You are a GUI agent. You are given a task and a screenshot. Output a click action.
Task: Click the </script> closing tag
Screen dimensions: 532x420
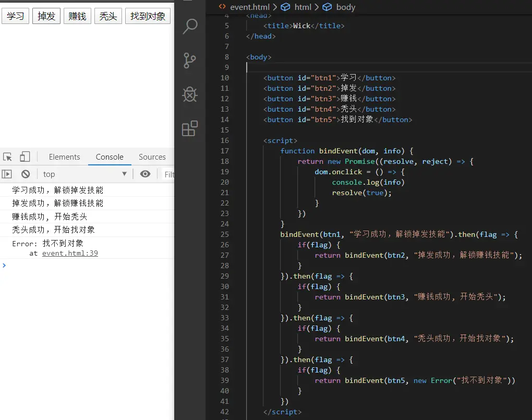click(282, 412)
